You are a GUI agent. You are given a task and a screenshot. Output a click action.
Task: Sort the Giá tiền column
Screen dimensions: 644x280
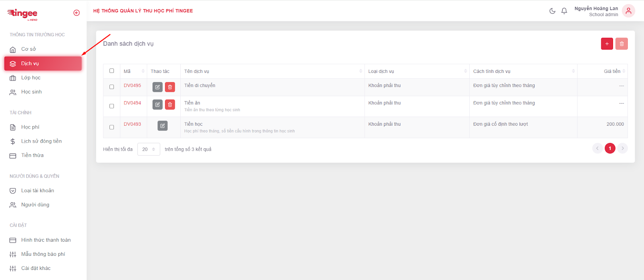(x=623, y=71)
